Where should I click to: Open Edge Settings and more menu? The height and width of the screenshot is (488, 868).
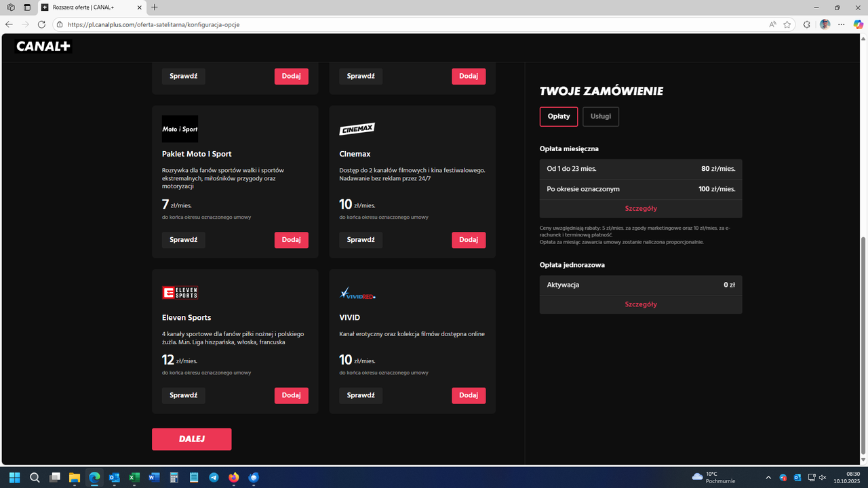(842, 24)
